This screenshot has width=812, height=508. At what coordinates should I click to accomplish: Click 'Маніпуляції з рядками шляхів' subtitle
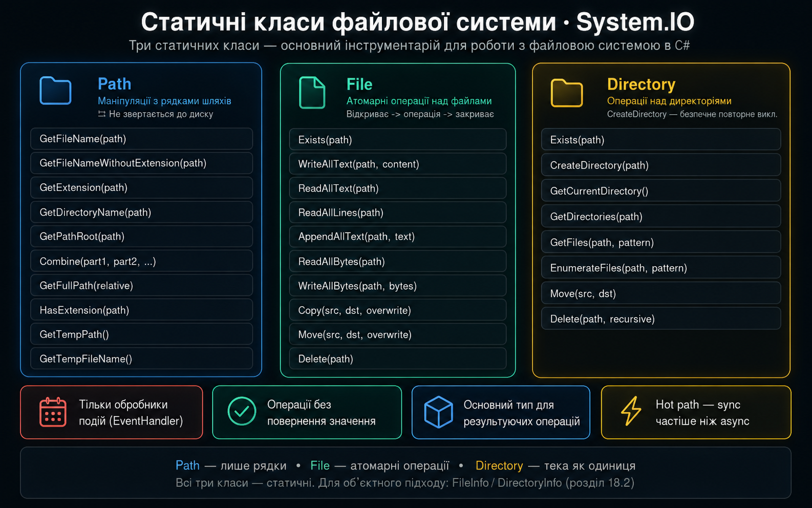click(164, 101)
